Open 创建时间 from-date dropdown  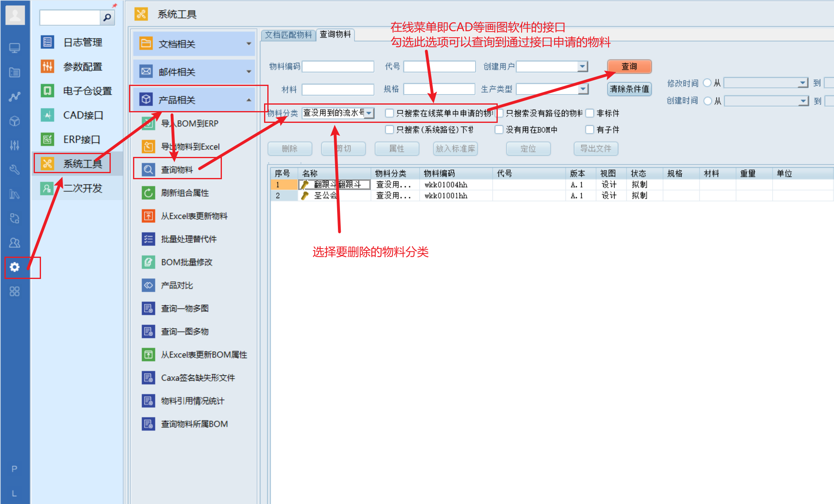coord(803,101)
